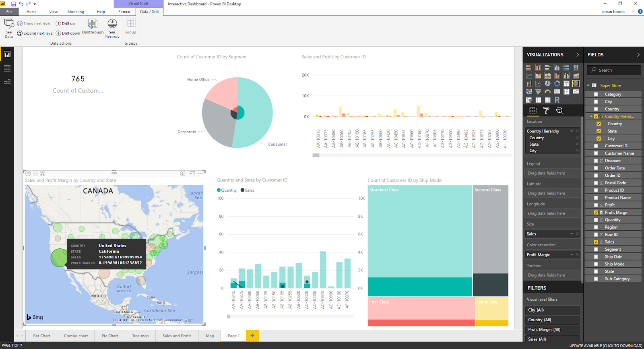Click the Drillthrough button
644x349 pixels.
pyautogui.click(x=93, y=27)
